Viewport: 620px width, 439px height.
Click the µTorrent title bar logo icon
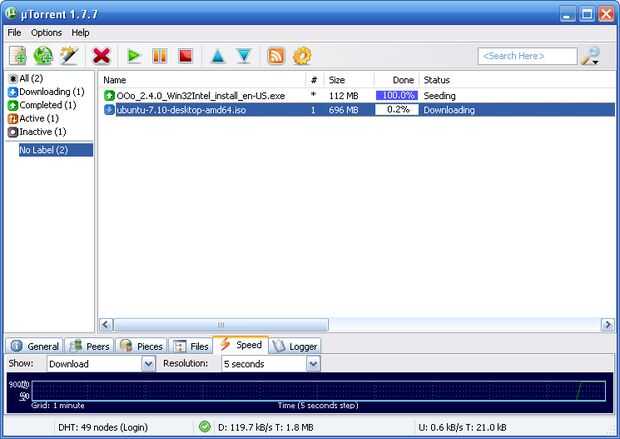coord(11,13)
